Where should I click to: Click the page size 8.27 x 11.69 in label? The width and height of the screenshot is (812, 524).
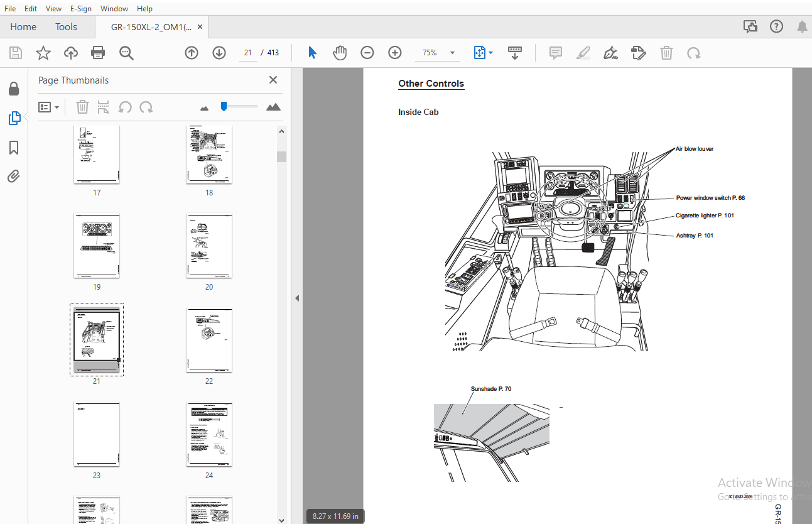335,516
